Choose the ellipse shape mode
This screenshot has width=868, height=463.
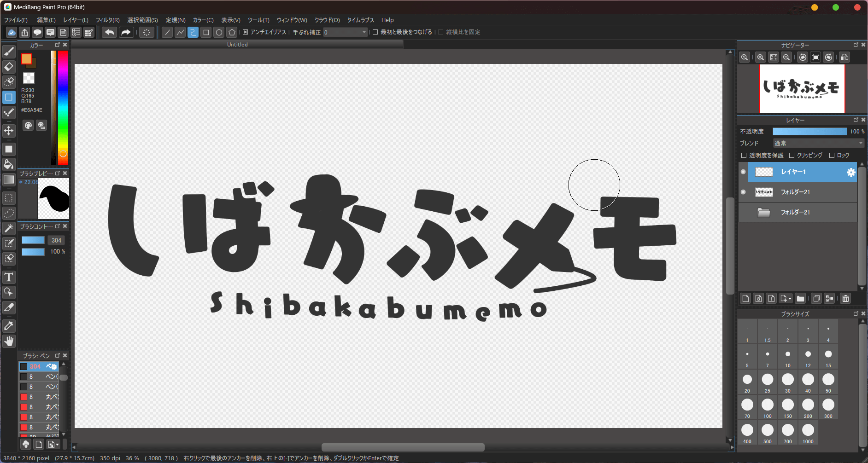(x=219, y=32)
